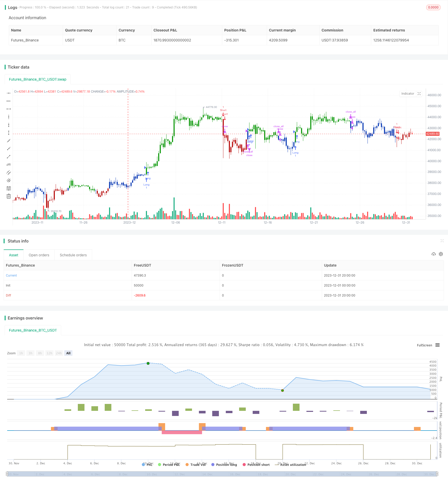Toggle the Period P&L legend series

tap(169, 465)
